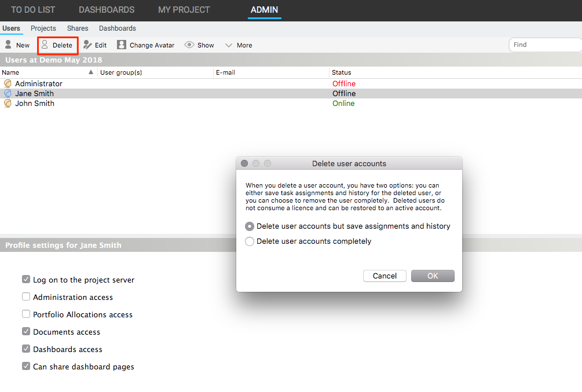Sort users by Name column arrow

pos(91,72)
